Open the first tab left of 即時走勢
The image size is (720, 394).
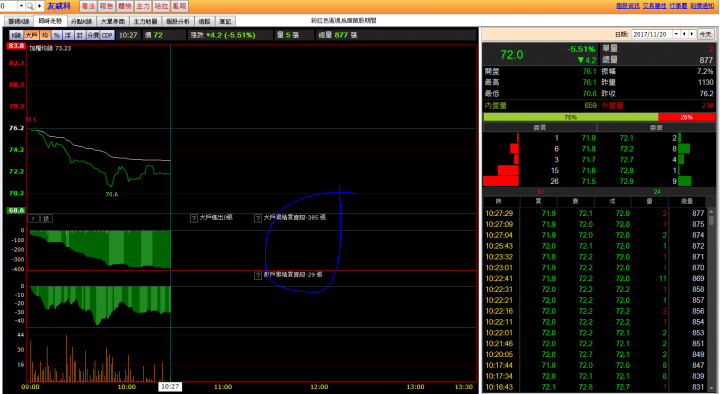[19, 21]
